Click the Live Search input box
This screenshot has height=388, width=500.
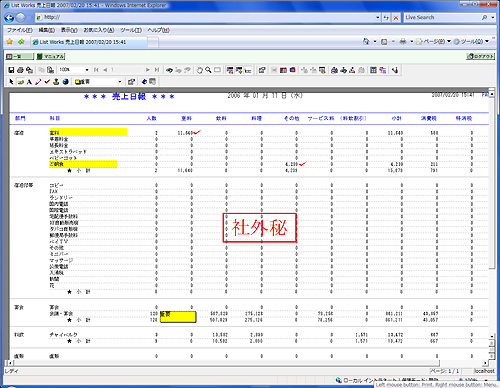point(442,17)
